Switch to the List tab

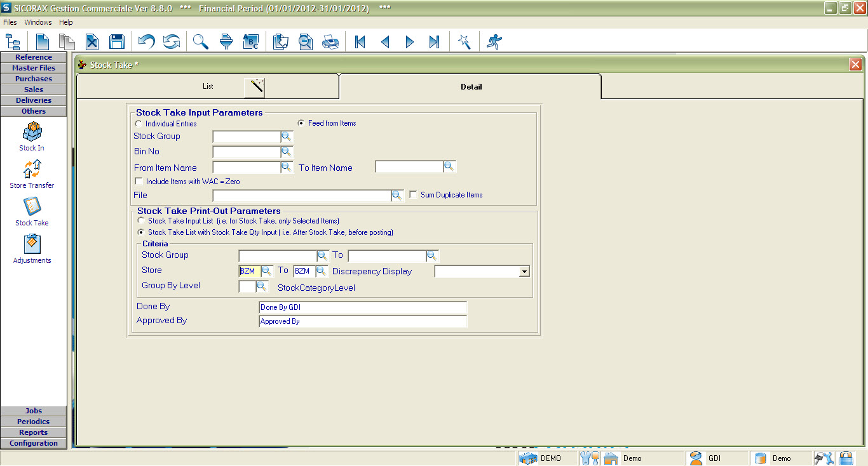click(x=208, y=86)
